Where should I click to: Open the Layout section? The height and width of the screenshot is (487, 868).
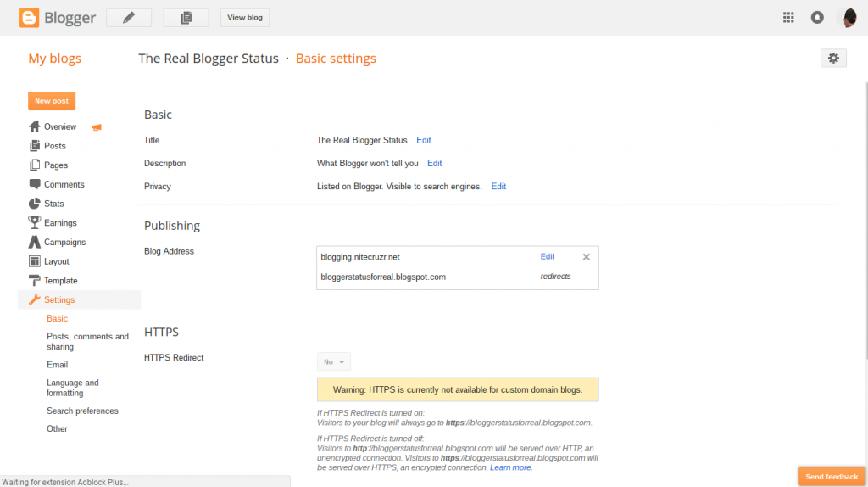tap(56, 261)
